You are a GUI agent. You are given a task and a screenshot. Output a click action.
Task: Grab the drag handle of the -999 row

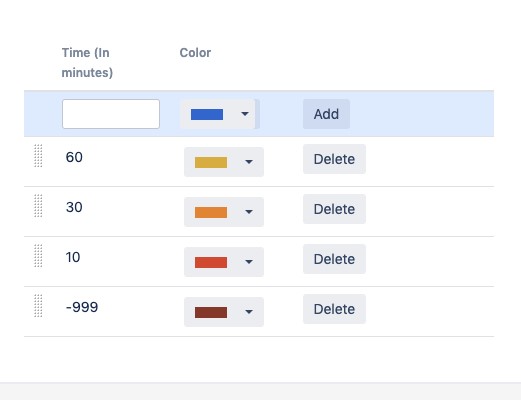point(38,306)
